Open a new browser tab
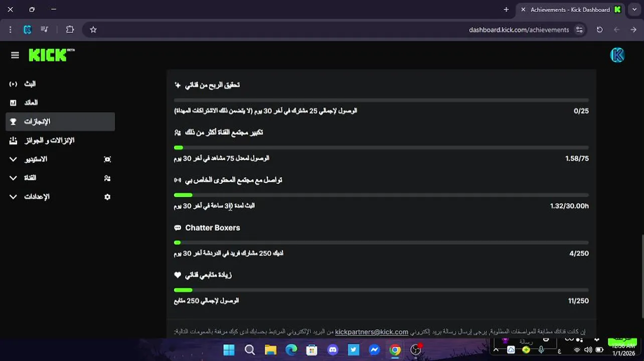Viewport: 644px width, 361px height. click(506, 10)
